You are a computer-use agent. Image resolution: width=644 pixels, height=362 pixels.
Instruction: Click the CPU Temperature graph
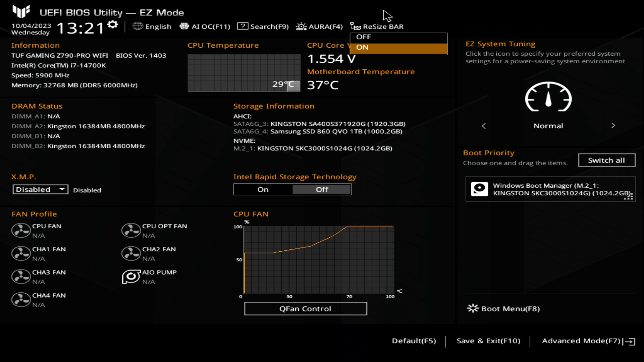coord(244,73)
